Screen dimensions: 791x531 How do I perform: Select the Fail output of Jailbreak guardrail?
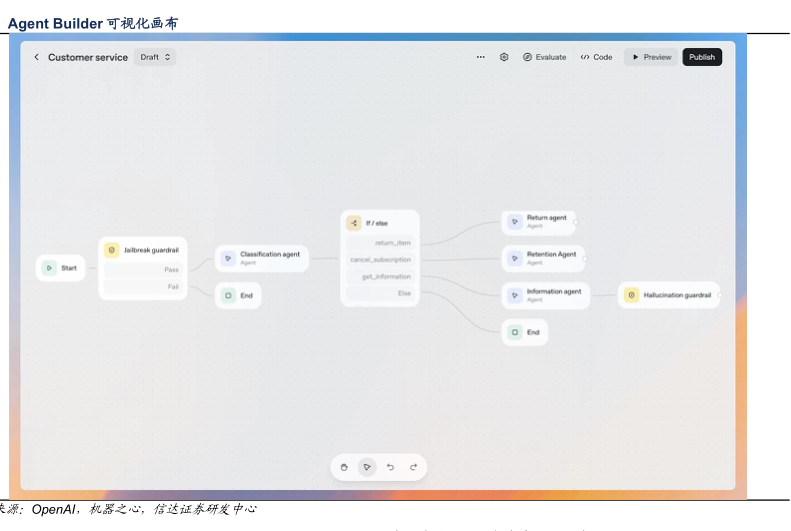143,287
